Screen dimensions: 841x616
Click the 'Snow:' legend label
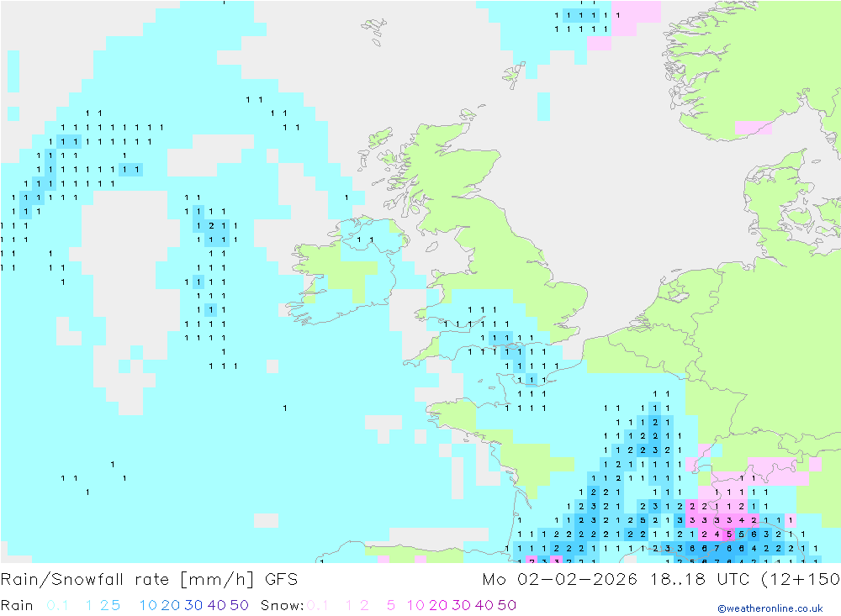(282, 605)
